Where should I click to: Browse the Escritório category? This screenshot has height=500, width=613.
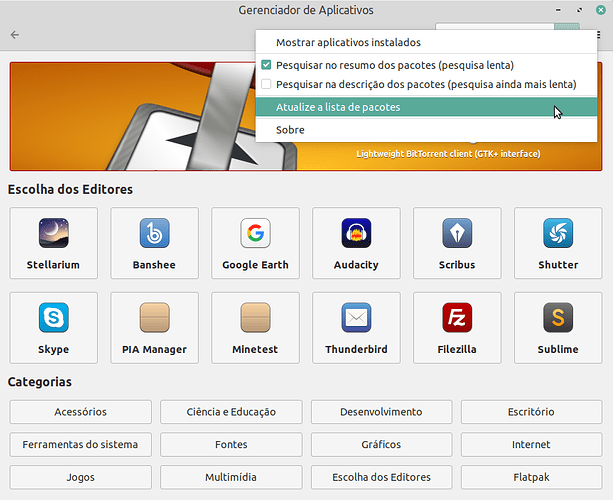pos(531,412)
